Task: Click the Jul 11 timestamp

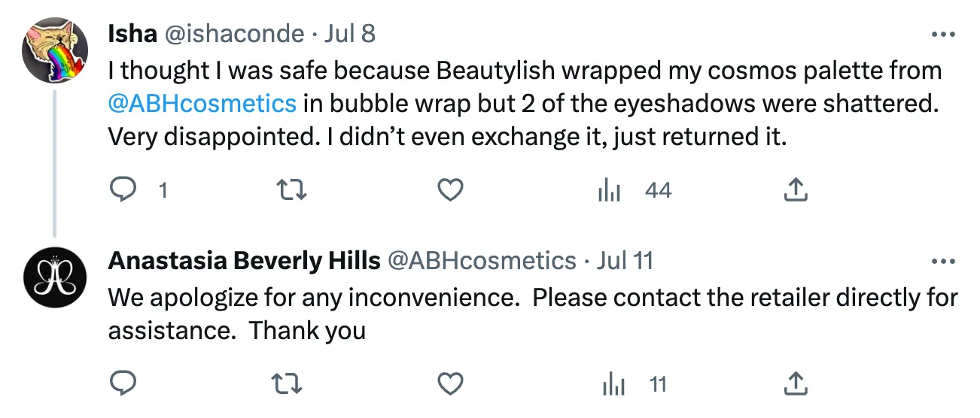Action: pyautogui.click(x=625, y=261)
